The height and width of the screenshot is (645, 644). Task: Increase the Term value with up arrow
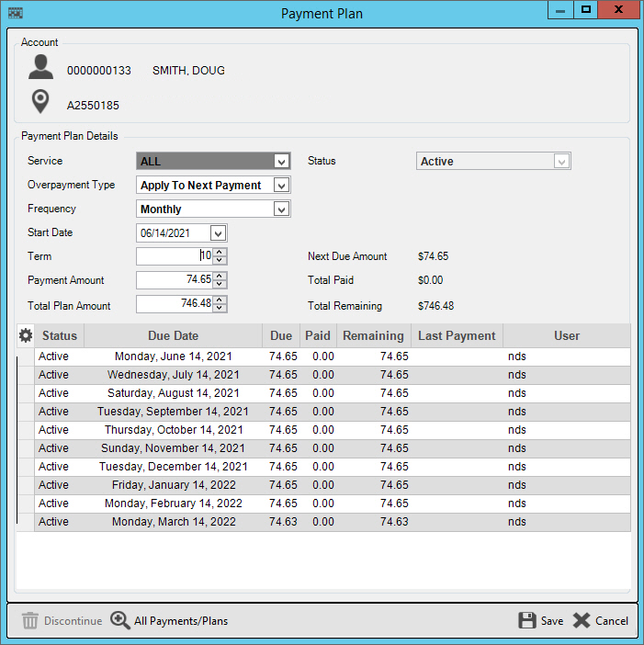pos(220,252)
